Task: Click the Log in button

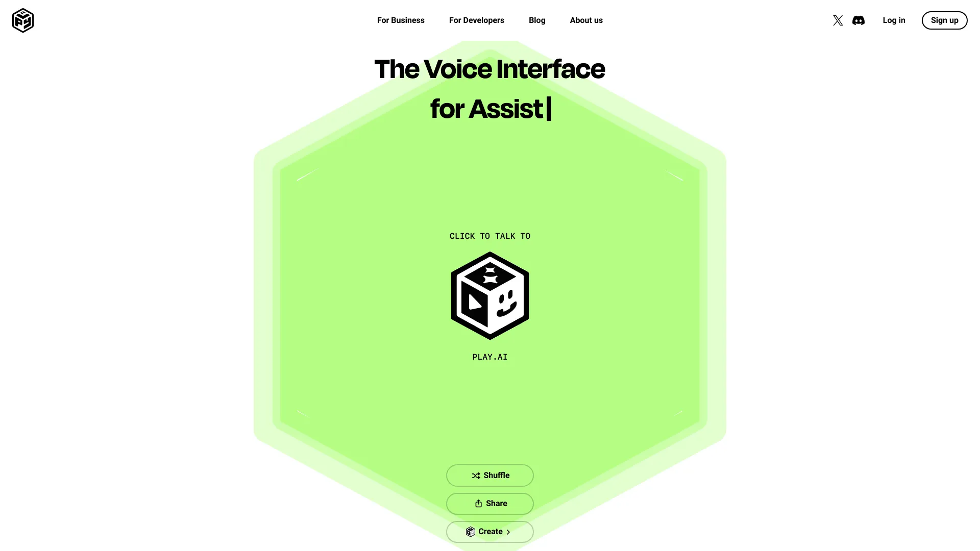Action: pos(894,20)
